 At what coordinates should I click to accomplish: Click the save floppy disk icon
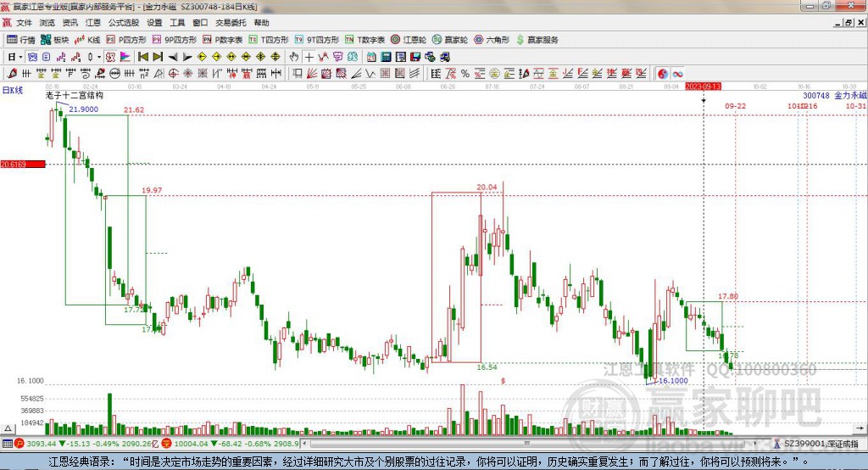415,57
